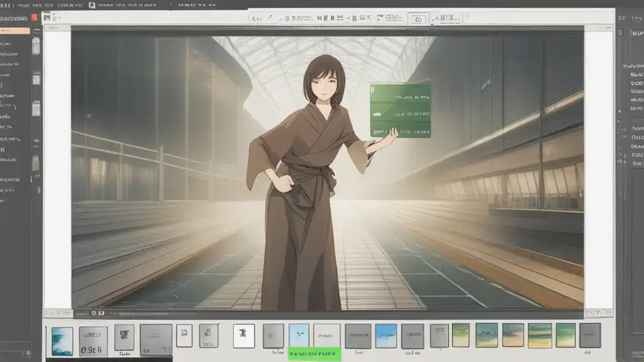The height and width of the screenshot is (362, 644).
Task: Click the green highlighted label below the filmstrip
Action: (314, 354)
